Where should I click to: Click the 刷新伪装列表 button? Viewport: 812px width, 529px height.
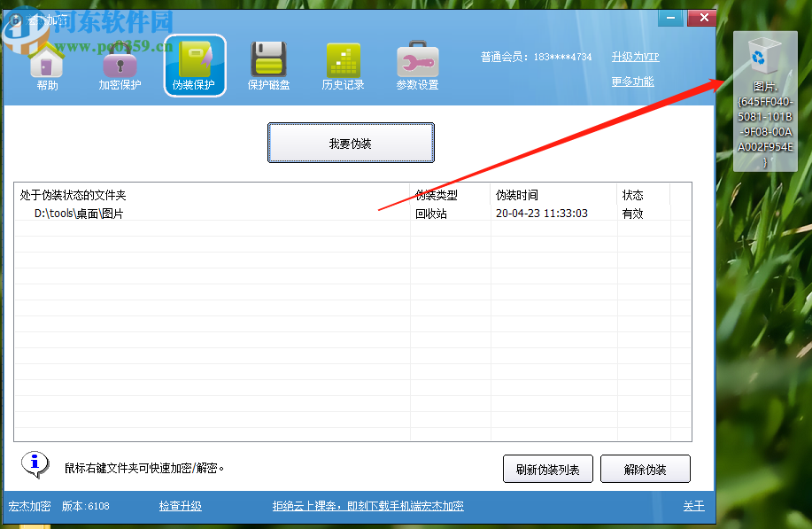coord(547,470)
